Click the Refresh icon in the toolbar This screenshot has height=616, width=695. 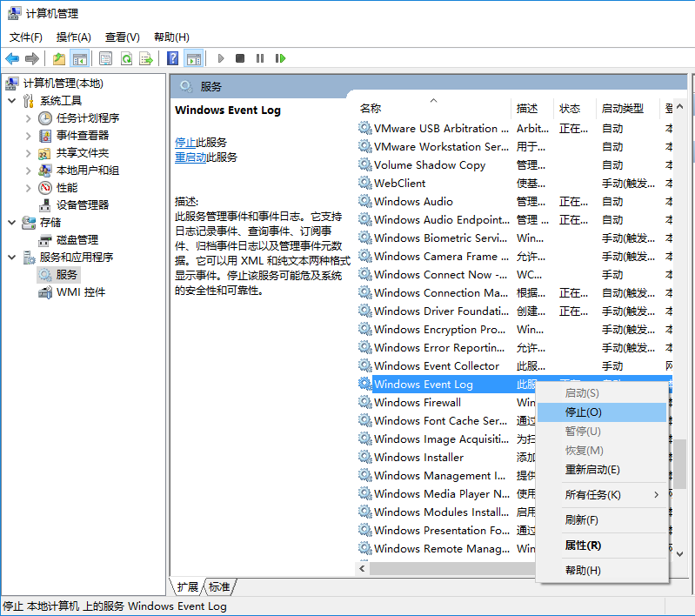click(126, 58)
